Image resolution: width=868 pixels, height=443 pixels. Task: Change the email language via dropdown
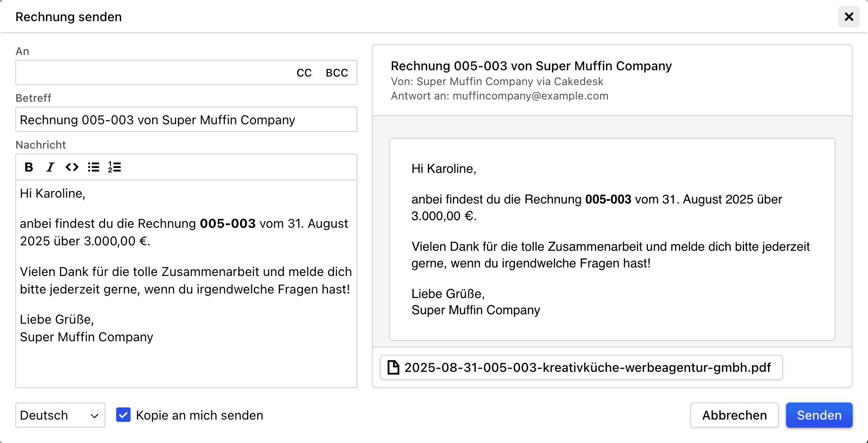[x=60, y=415]
